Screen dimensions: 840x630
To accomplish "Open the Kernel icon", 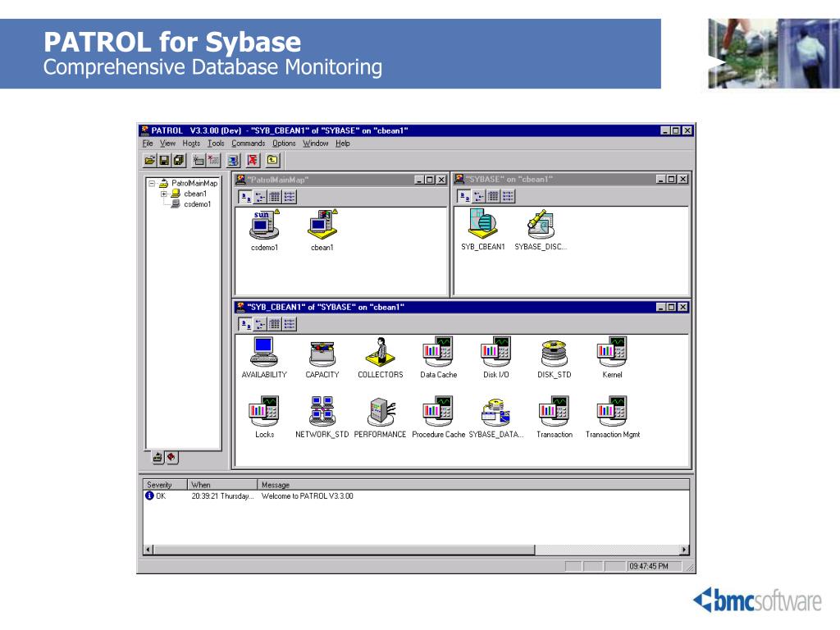I will (x=612, y=352).
